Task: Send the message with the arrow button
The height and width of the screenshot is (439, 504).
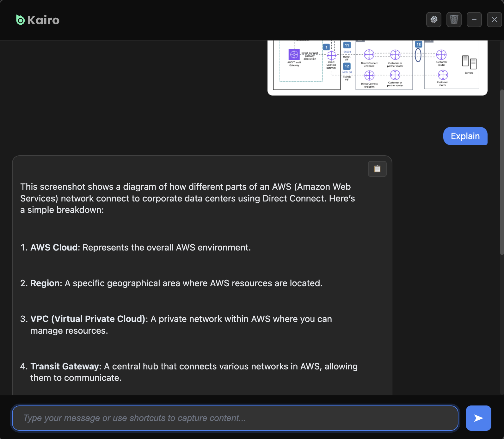Action: tap(478, 418)
